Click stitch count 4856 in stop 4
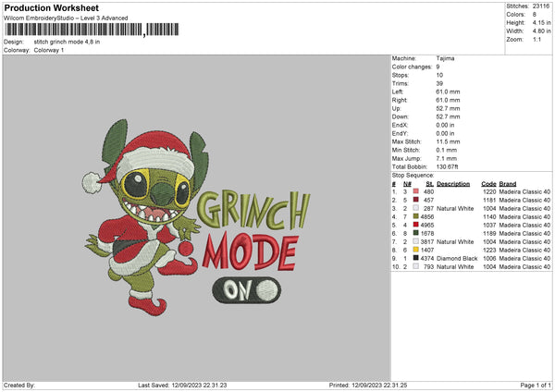This screenshot has width=555, height=392. (x=427, y=216)
